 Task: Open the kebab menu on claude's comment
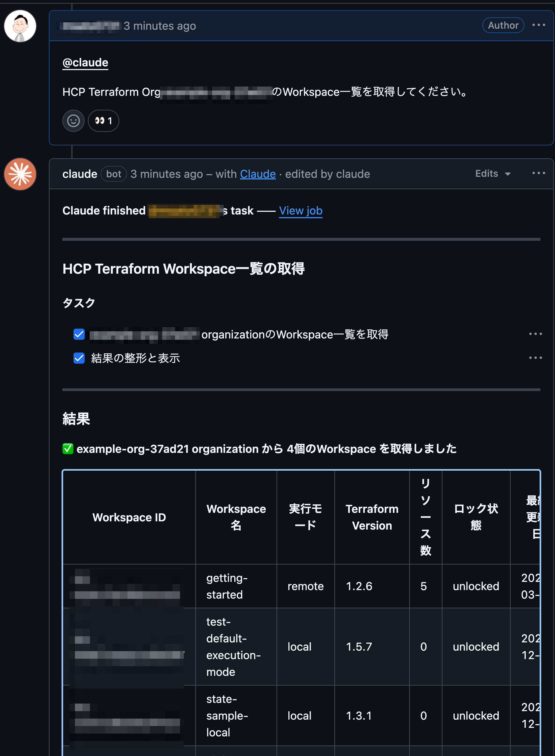[x=538, y=173]
